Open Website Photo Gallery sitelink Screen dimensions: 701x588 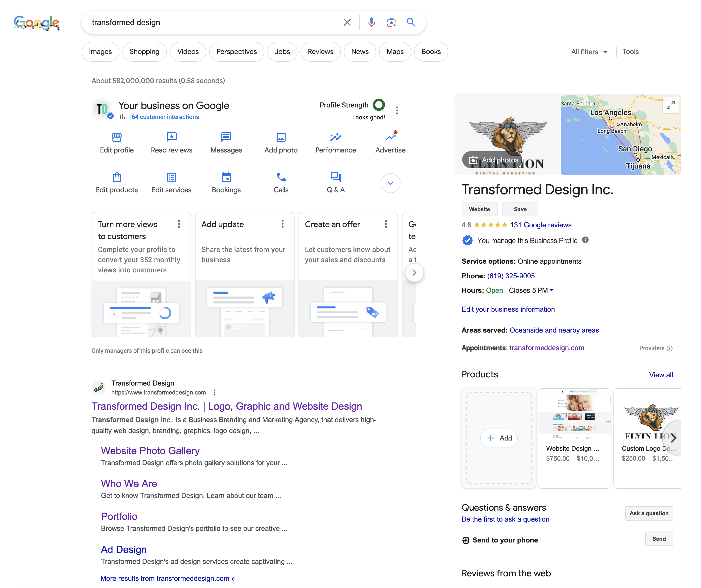tap(150, 450)
